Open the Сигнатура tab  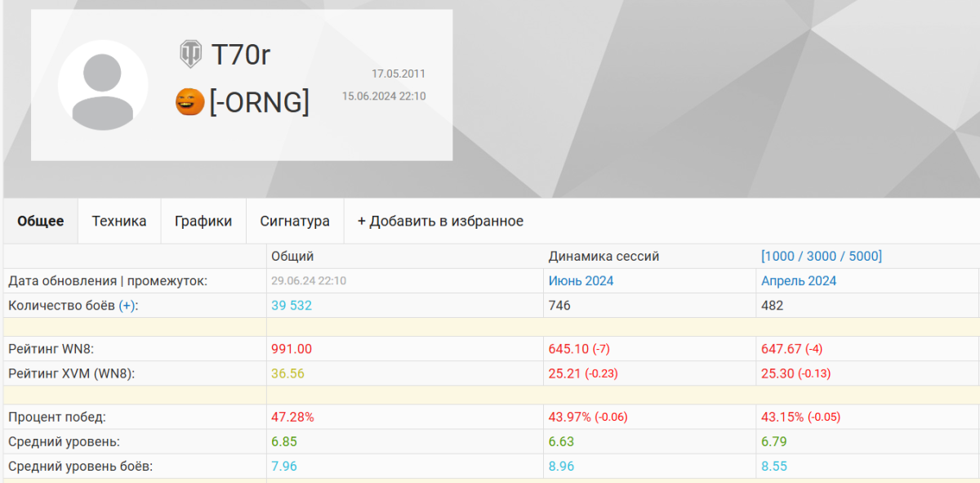click(295, 221)
